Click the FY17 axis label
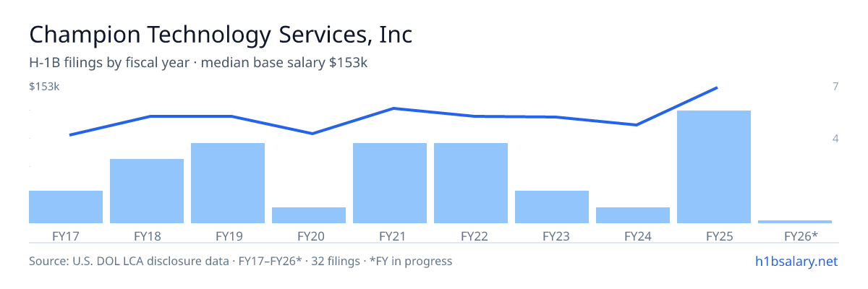Image resolution: width=868 pixels, height=289 pixels. 66,236
